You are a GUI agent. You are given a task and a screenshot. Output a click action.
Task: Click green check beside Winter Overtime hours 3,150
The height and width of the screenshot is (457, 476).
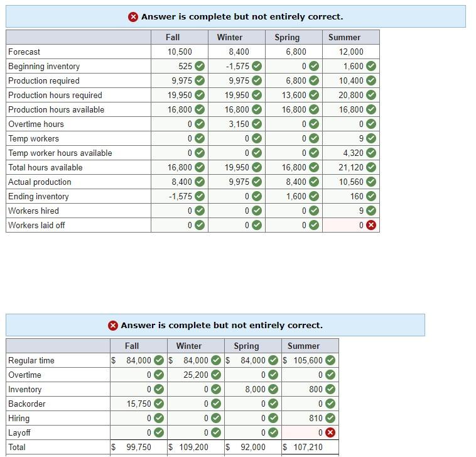(257, 124)
